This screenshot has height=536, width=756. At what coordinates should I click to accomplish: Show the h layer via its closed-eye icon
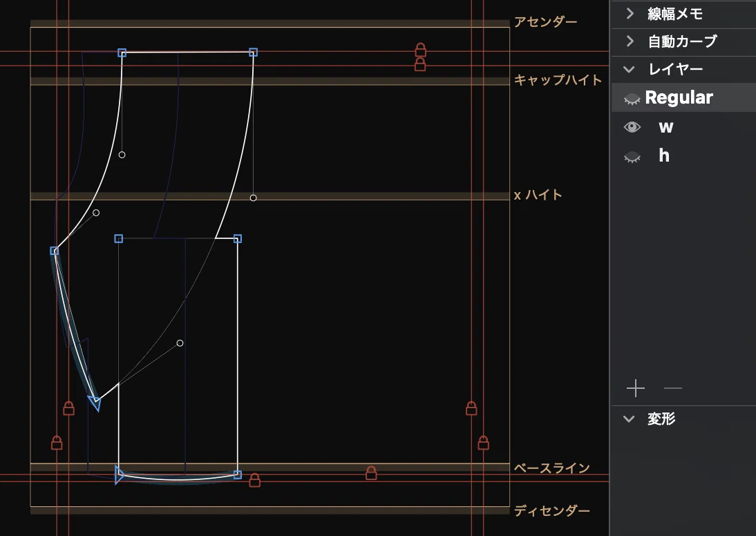(632, 157)
